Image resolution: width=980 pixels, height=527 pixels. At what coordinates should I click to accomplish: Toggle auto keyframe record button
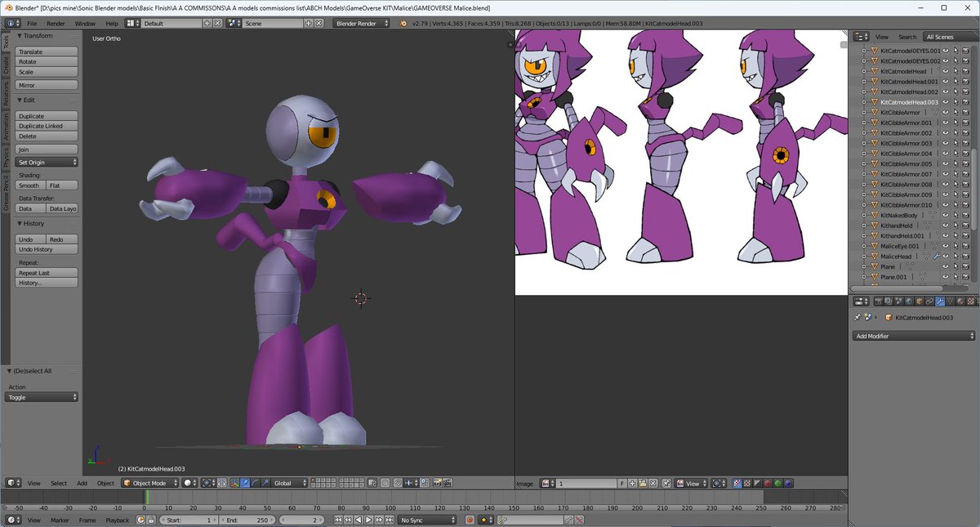pyautogui.click(x=470, y=520)
